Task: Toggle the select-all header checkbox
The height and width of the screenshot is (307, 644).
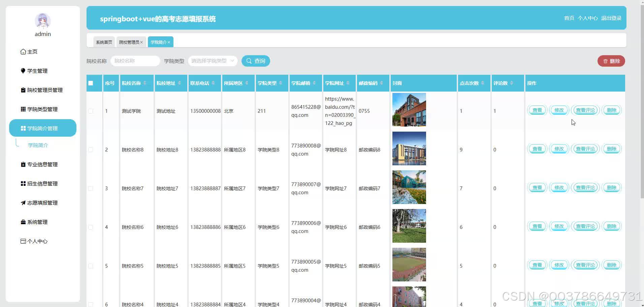Action: (x=91, y=83)
